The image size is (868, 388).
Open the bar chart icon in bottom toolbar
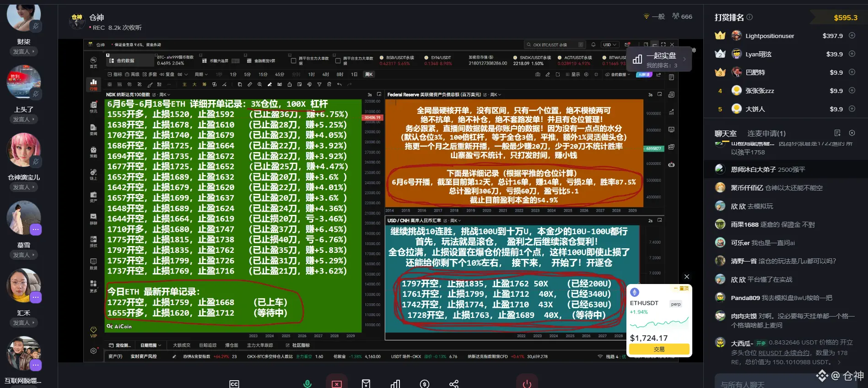(x=395, y=384)
